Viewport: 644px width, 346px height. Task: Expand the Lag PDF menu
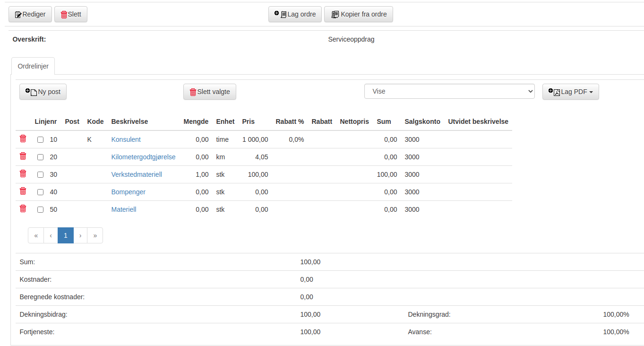click(x=571, y=92)
